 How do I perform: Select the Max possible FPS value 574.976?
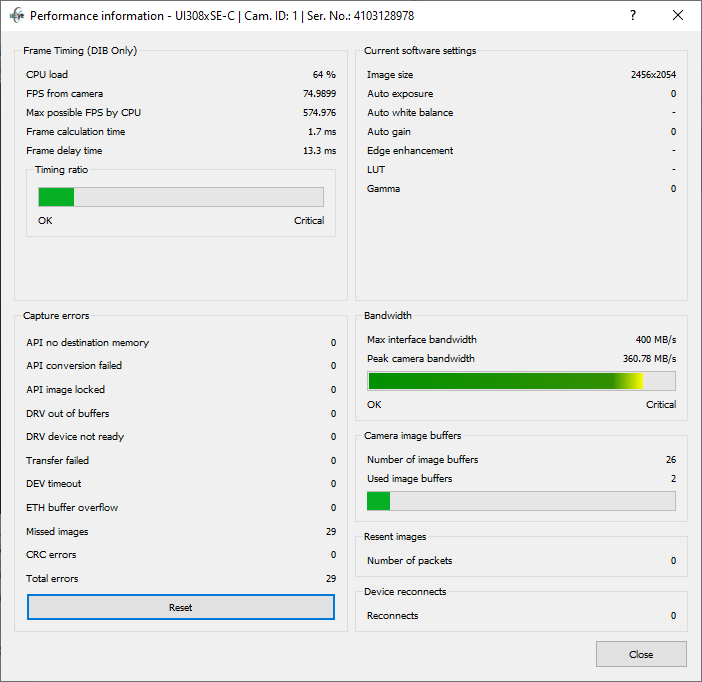click(319, 112)
